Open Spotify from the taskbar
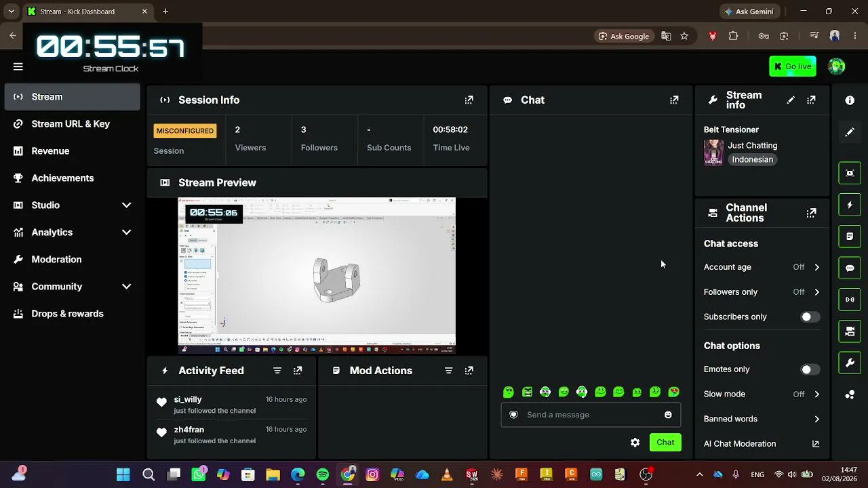 pos(323,474)
